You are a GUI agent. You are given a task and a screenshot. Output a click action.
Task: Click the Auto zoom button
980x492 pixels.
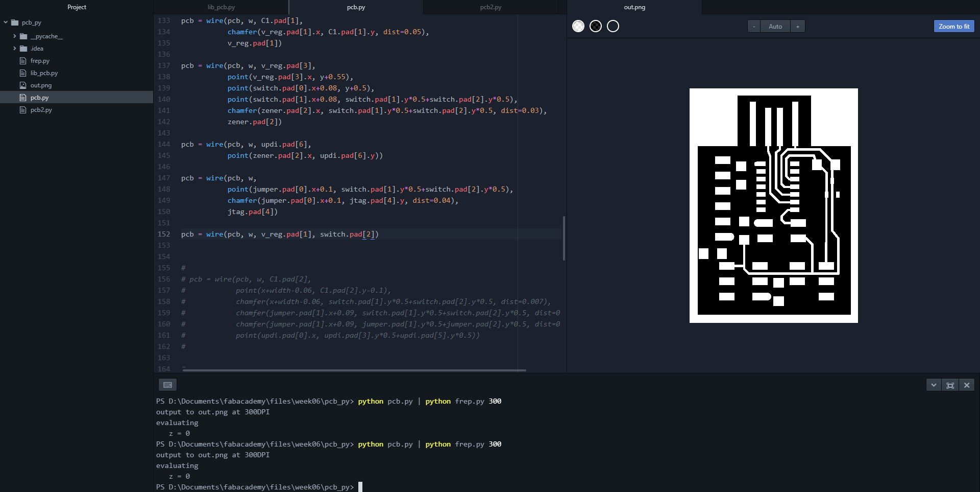pos(775,27)
